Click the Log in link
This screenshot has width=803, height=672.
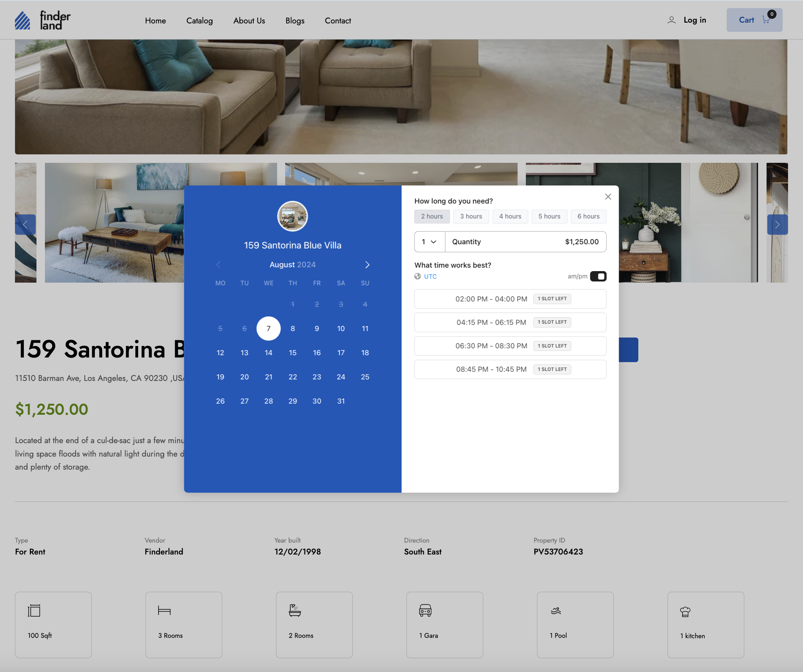click(x=695, y=20)
